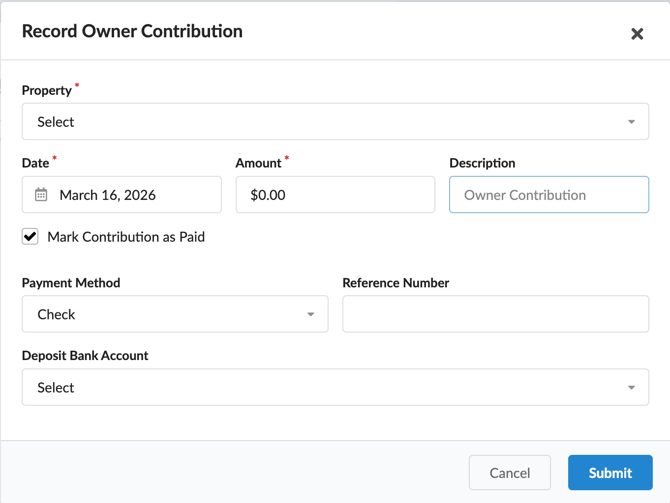Click the Date field label
Viewport: 670px width, 503px height.
35,163
